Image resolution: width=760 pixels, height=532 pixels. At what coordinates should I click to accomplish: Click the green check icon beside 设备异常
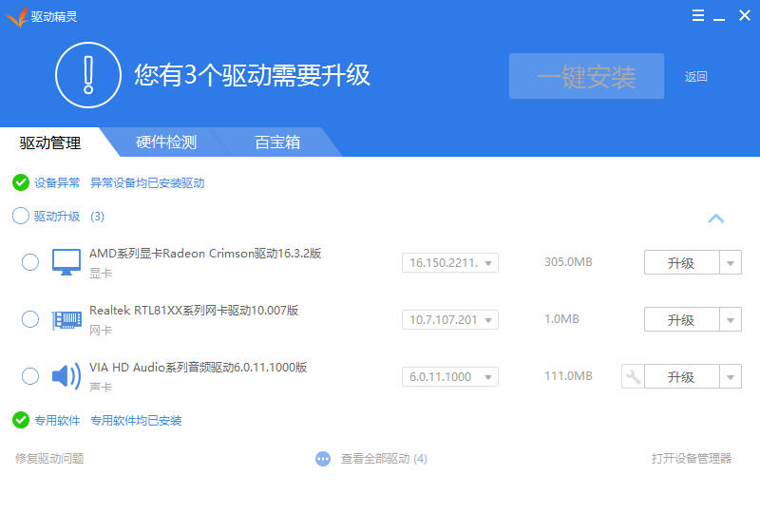[21, 182]
